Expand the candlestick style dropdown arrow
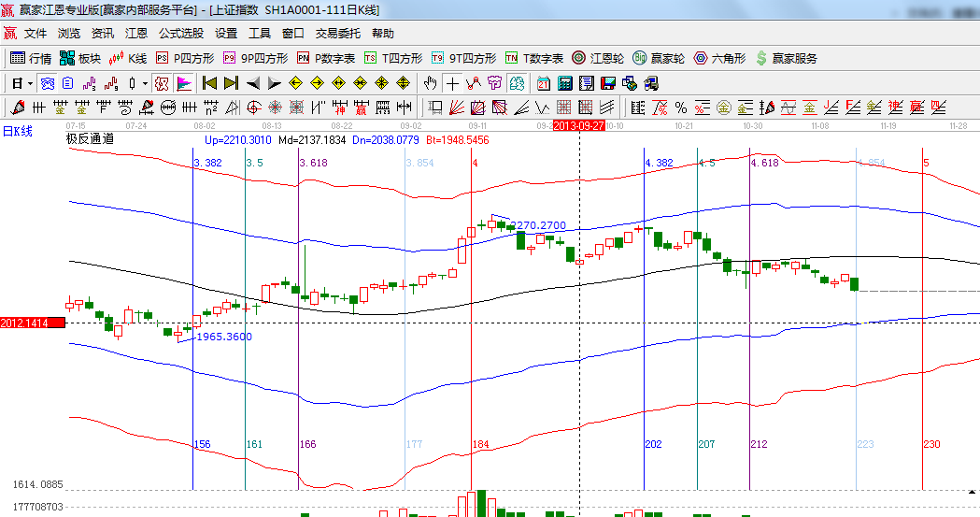The image size is (980, 517). (x=145, y=83)
